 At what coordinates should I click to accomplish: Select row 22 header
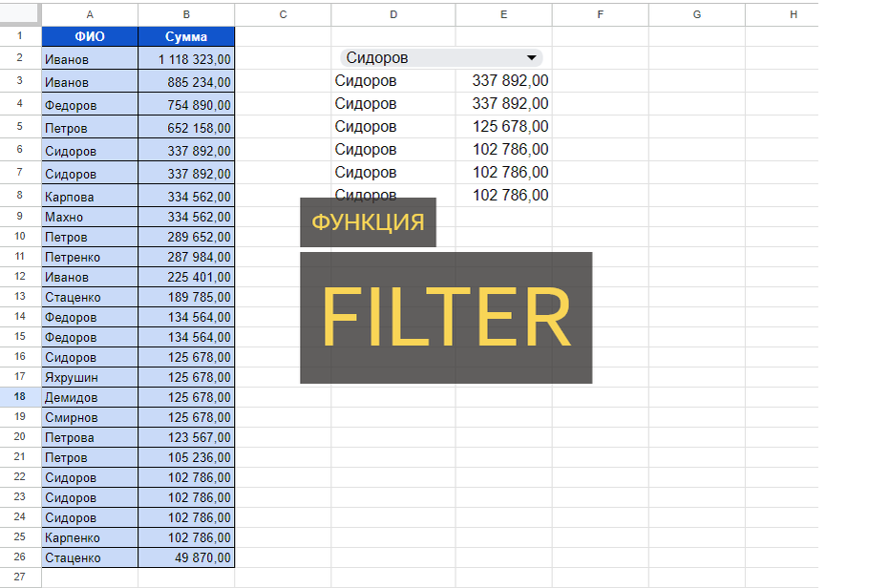(20, 476)
